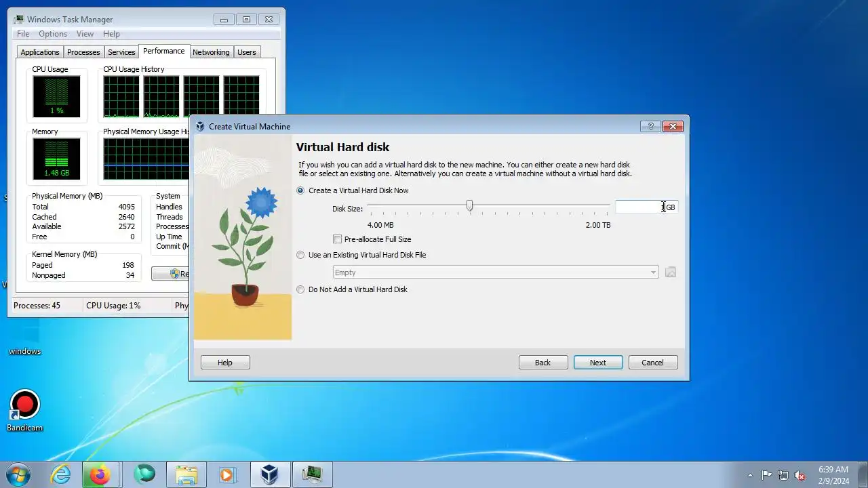
Task: Switch to Processes tab in Task Manager
Action: click(x=83, y=52)
